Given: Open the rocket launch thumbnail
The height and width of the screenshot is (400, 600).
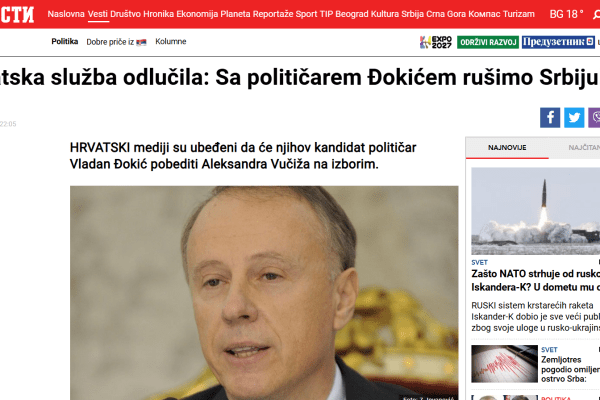Looking at the screenshot, I should [535, 211].
